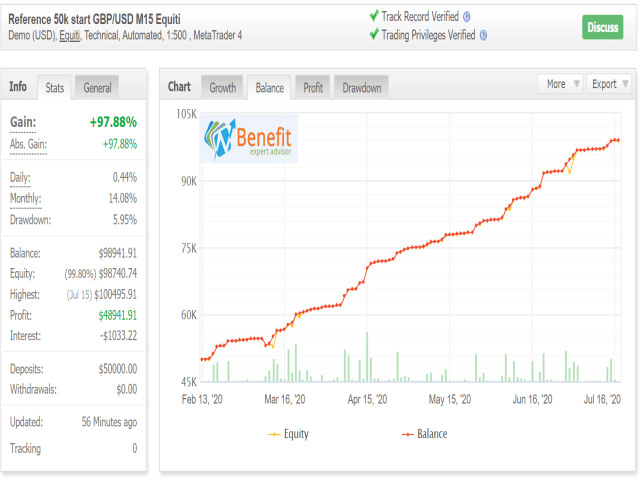This screenshot has height=480, width=640.
Task: Click the tallest green volume bar near Apr 15
Action: [367, 357]
